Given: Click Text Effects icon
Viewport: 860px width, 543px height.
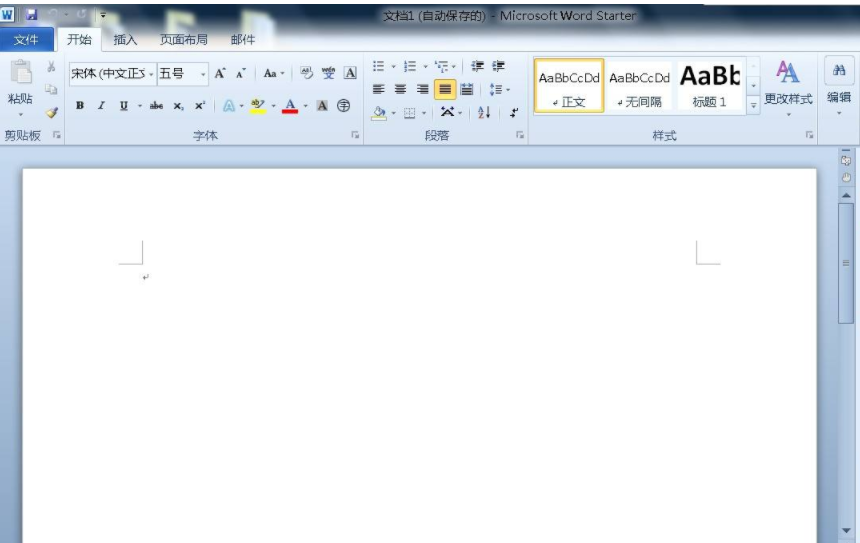Looking at the screenshot, I should pos(229,106).
